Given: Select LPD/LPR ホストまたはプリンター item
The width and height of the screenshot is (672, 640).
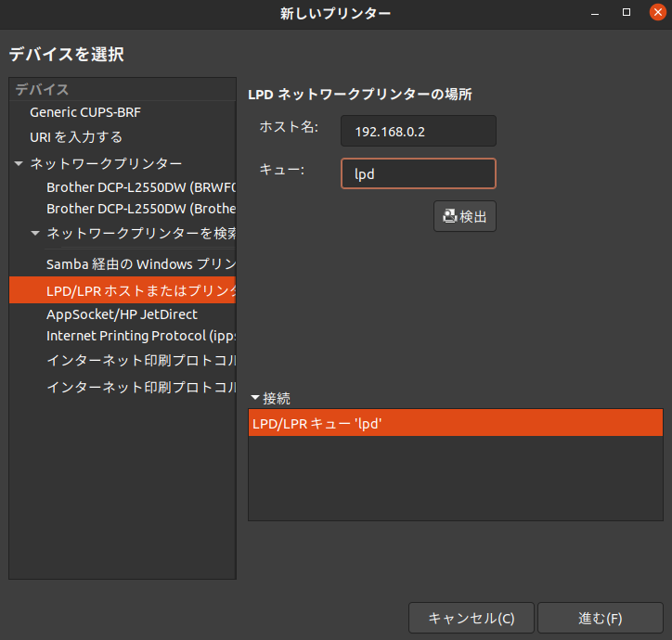Looking at the screenshot, I should (139, 290).
